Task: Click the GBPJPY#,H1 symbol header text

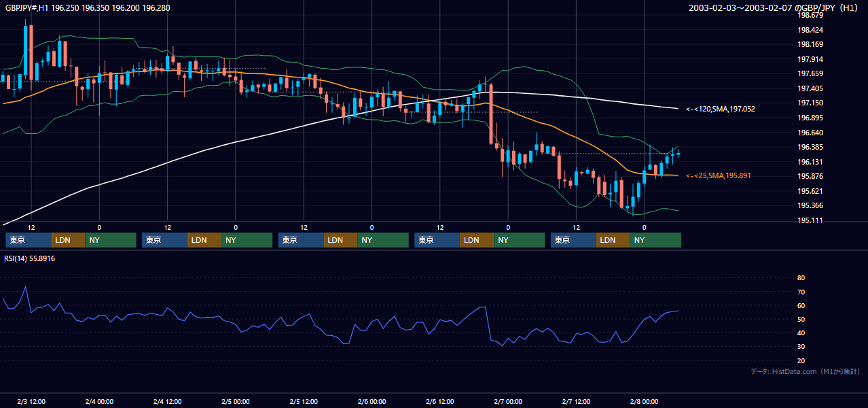Action: [x=88, y=8]
